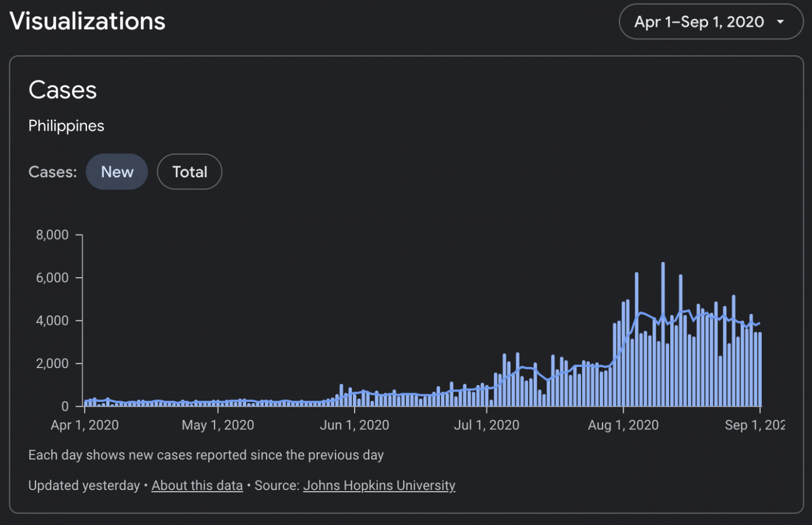Switch to Total cases view
Image resolution: width=812 pixels, height=525 pixels.
[x=190, y=172]
